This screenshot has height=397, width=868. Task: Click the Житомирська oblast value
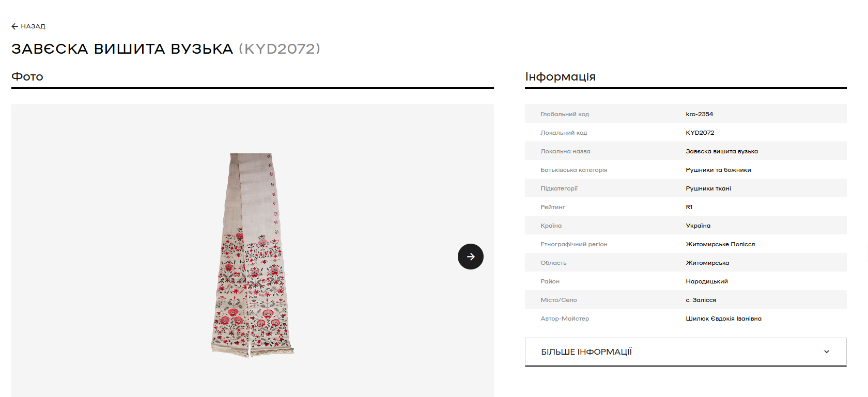tap(707, 263)
